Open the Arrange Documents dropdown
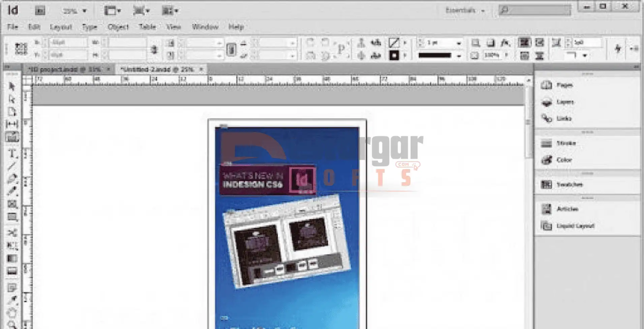This screenshot has width=644, height=329. point(170,11)
